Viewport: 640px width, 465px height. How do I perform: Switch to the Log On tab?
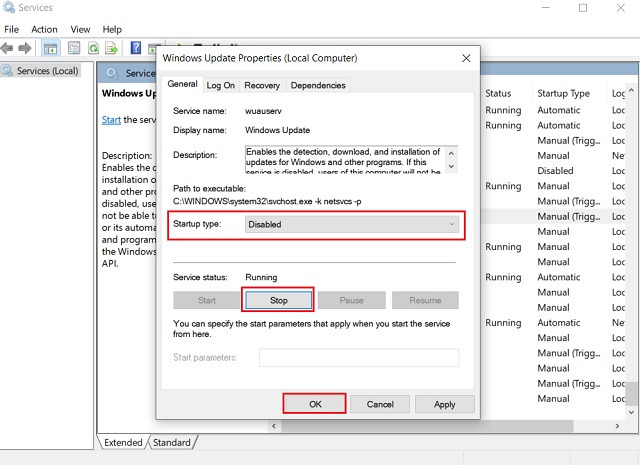coord(220,85)
